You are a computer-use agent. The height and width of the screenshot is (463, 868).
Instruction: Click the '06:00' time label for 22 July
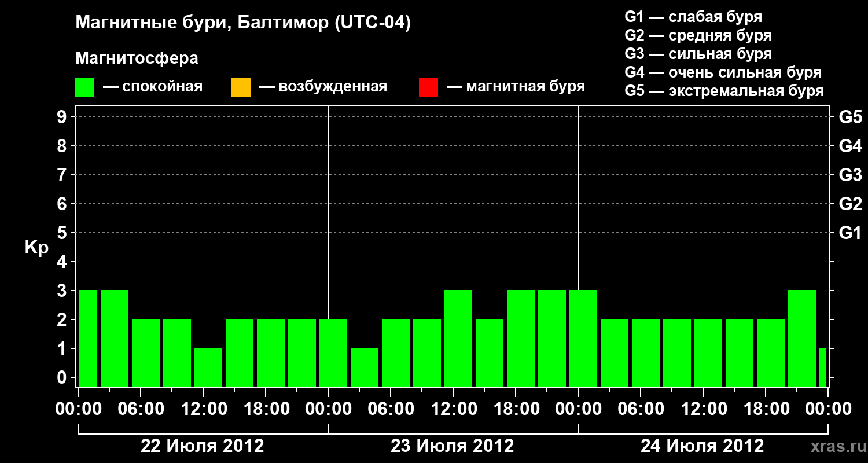click(x=141, y=409)
